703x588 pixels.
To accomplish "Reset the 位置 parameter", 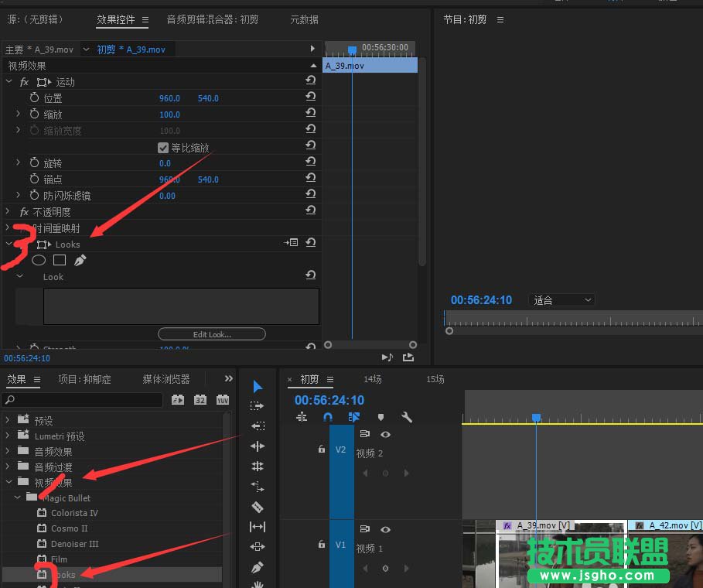I will tap(310, 98).
